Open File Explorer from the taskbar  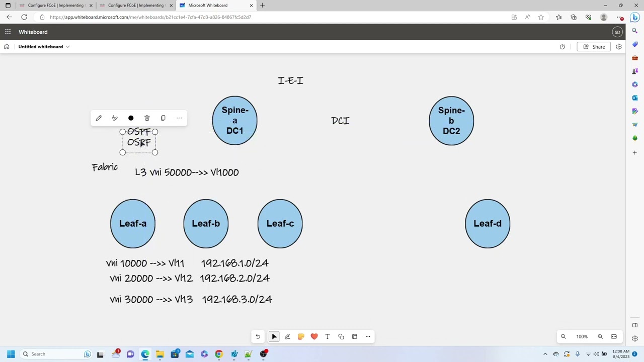coord(160,354)
